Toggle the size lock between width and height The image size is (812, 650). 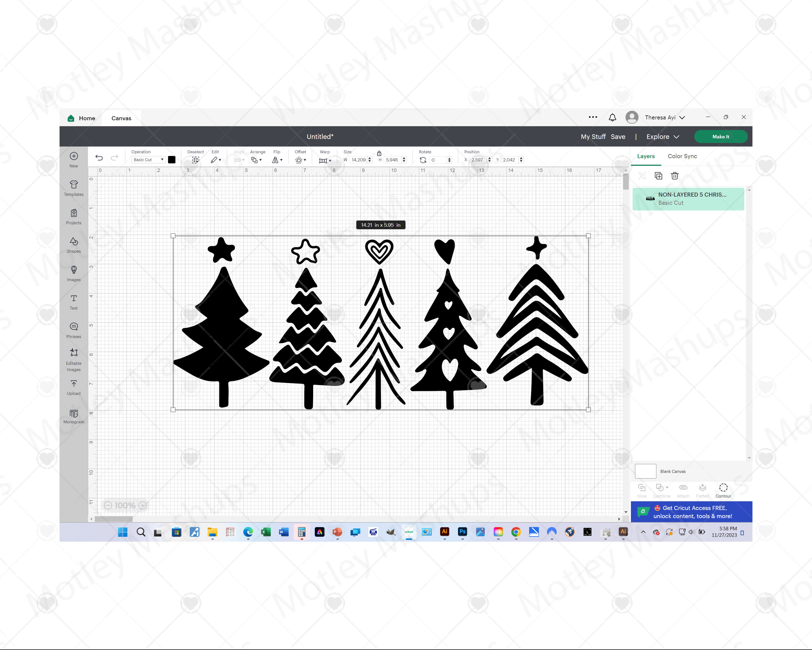(379, 153)
